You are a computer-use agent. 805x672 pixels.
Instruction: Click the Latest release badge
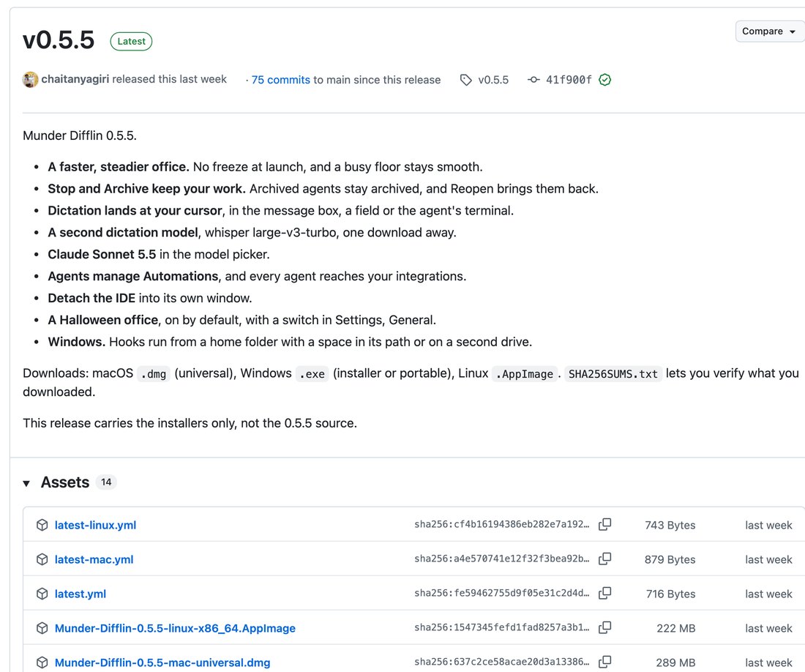pos(131,41)
